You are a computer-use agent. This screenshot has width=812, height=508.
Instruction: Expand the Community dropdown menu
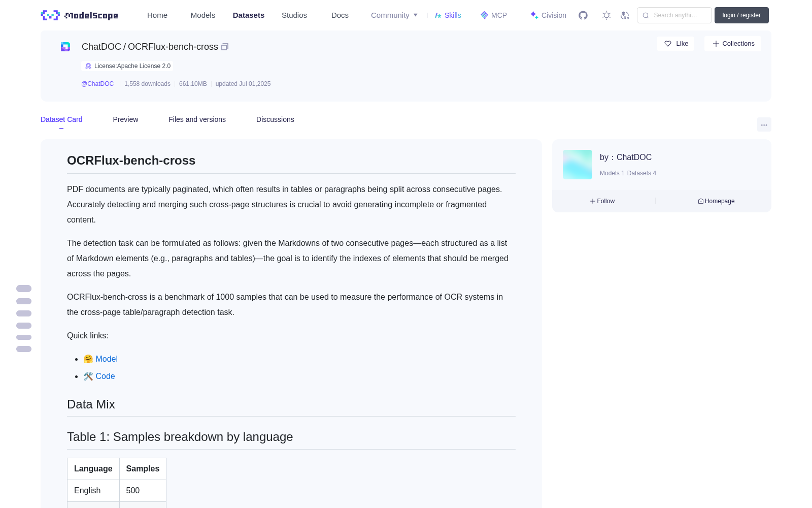[394, 15]
